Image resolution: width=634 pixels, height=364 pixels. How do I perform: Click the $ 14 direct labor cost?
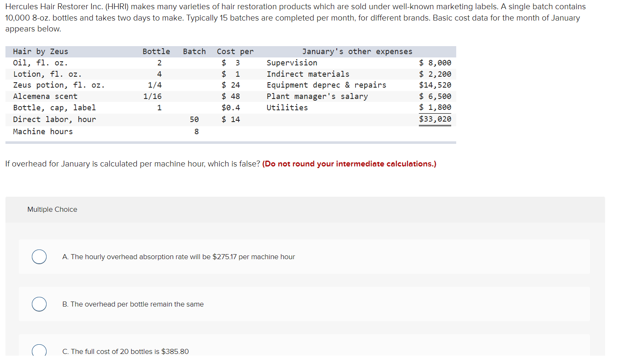click(231, 120)
